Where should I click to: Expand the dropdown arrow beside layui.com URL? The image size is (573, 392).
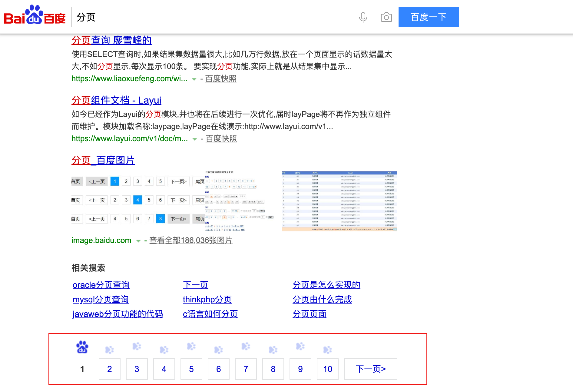coord(194,139)
